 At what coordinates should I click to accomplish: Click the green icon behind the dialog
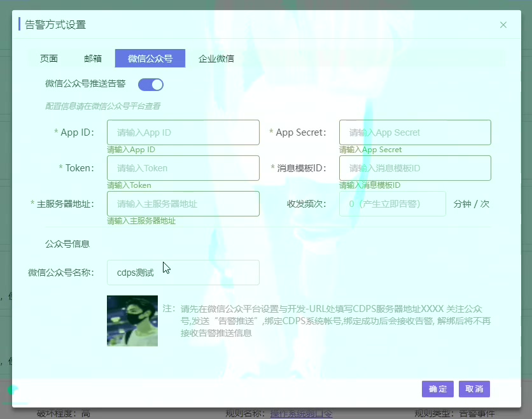click(13, 389)
